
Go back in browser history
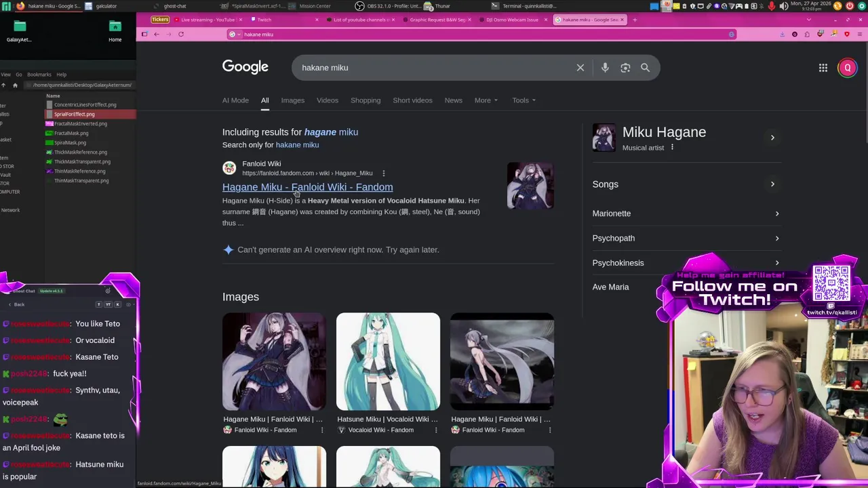click(157, 34)
